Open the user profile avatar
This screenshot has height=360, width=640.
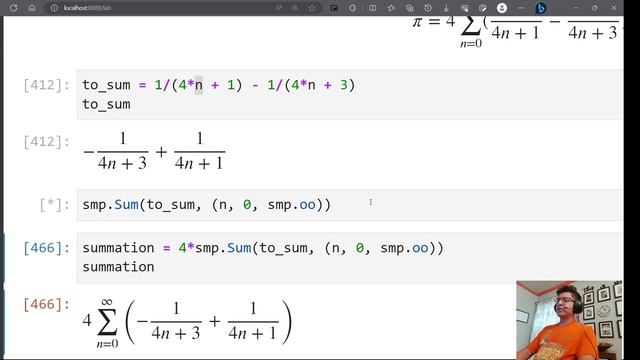pos(502,8)
